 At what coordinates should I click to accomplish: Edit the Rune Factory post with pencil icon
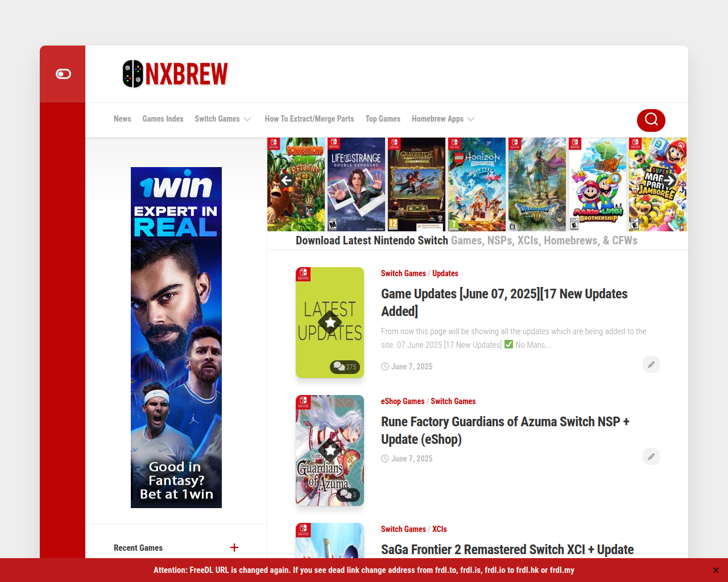(651, 456)
